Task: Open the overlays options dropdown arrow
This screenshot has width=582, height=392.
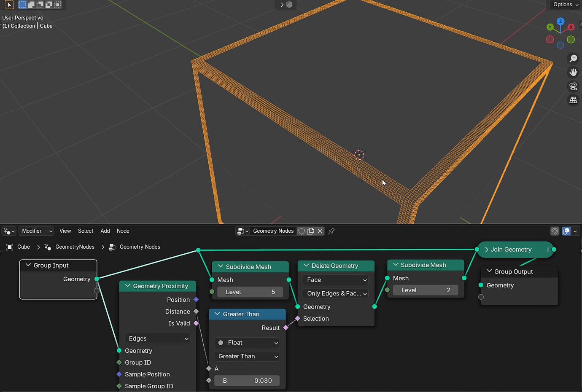Action: pyautogui.click(x=575, y=231)
